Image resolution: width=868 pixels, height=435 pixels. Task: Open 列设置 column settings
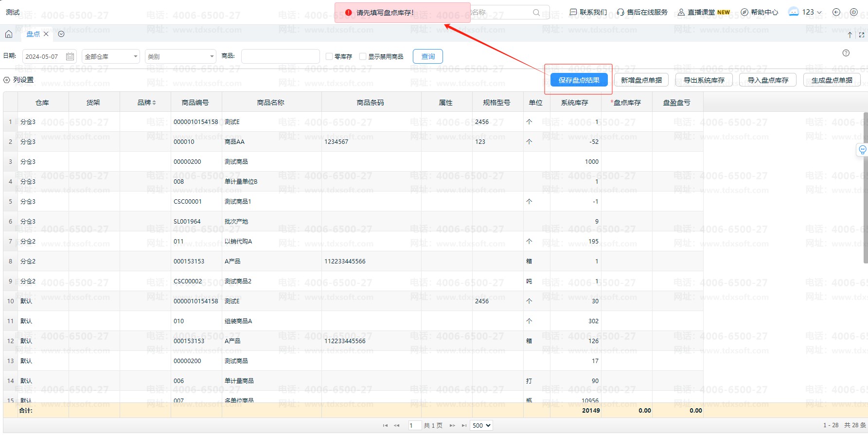tap(19, 80)
